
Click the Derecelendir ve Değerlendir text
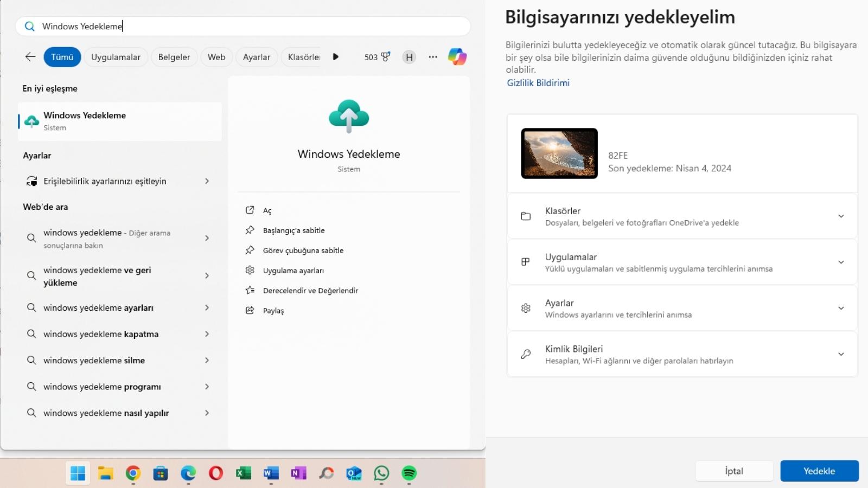(310, 291)
